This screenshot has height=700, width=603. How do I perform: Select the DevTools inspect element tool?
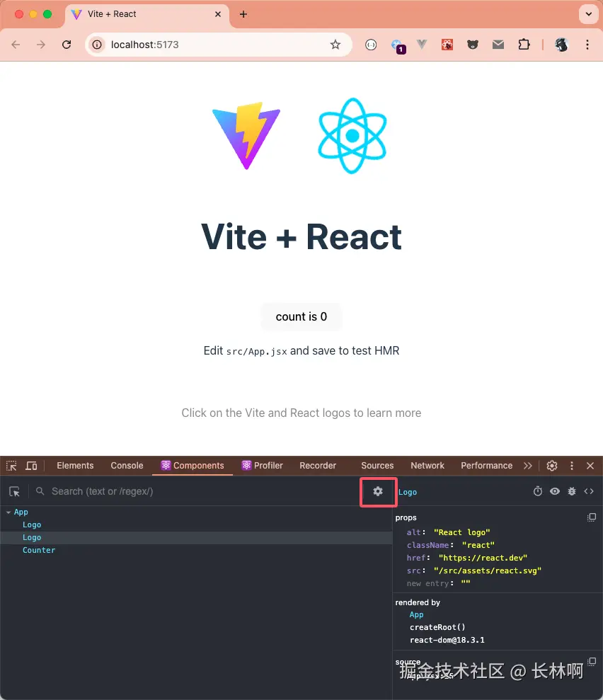click(11, 466)
